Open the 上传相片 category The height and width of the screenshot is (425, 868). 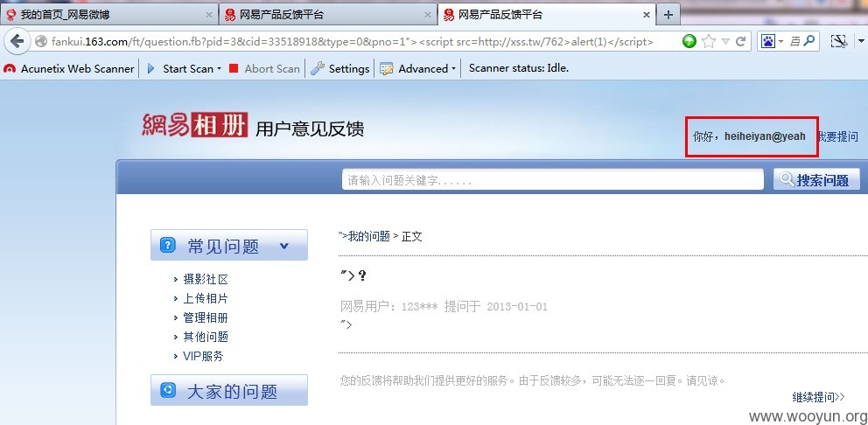tap(206, 299)
